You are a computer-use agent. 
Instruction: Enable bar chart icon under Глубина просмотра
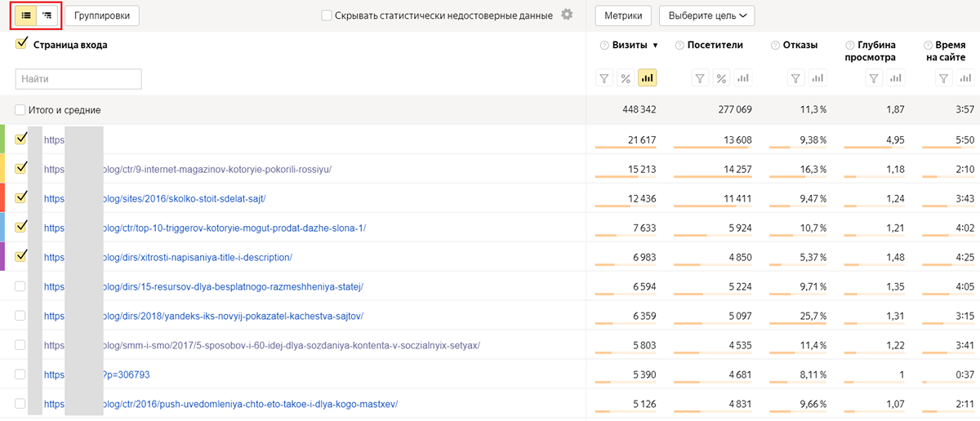point(896,78)
